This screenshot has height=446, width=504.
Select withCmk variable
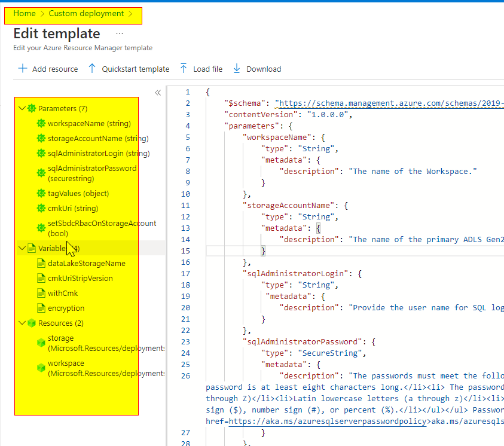pyautogui.click(x=63, y=294)
